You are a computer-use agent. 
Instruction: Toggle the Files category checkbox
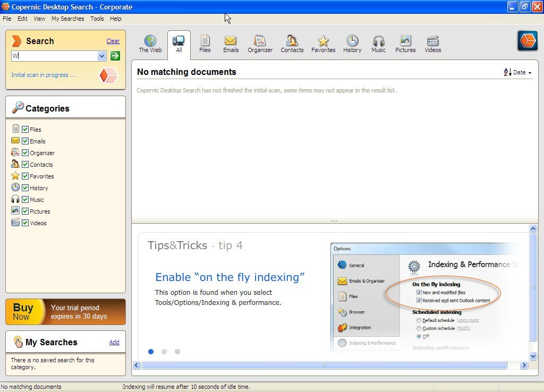[x=25, y=129]
